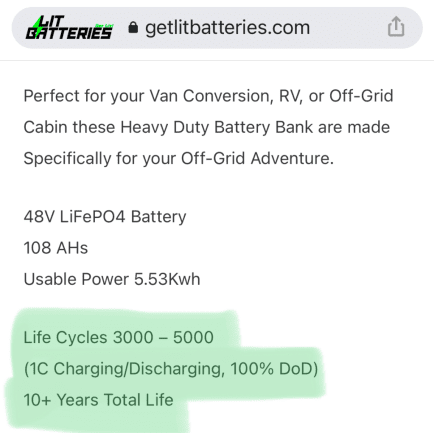Select the getlitbatteries.com address text
Image resolution: width=434 pixels, height=433 pixels.
[227, 28]
